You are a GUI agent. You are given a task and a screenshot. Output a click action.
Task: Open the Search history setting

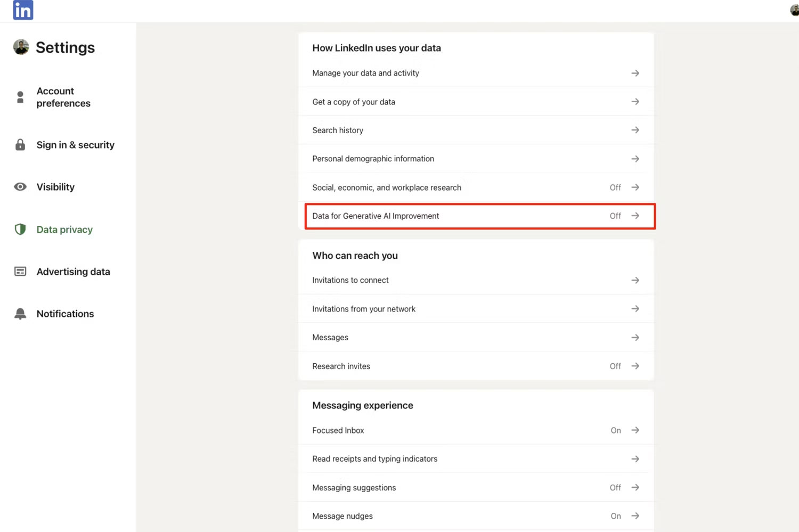click(x=476, y=130)
